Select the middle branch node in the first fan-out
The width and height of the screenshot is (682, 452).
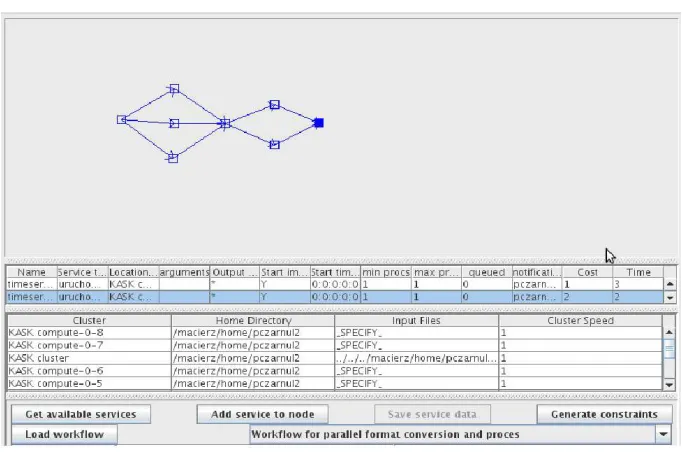click(174, 124)
